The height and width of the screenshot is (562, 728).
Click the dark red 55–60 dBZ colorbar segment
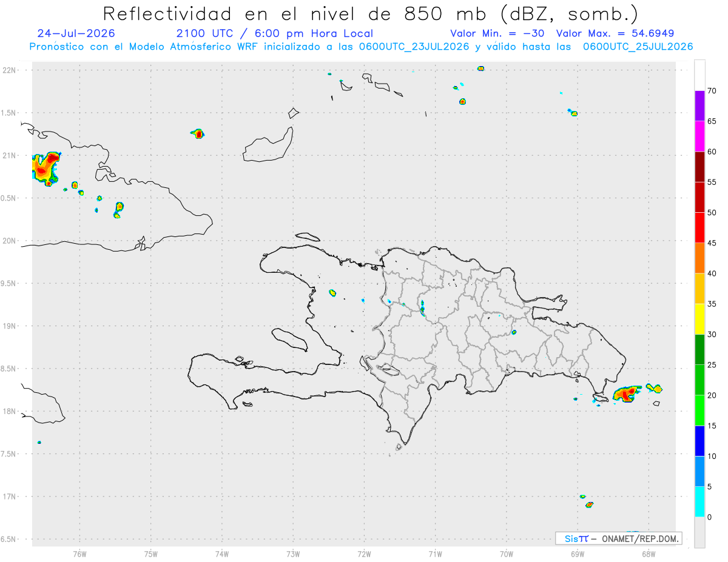coord(699,167)
